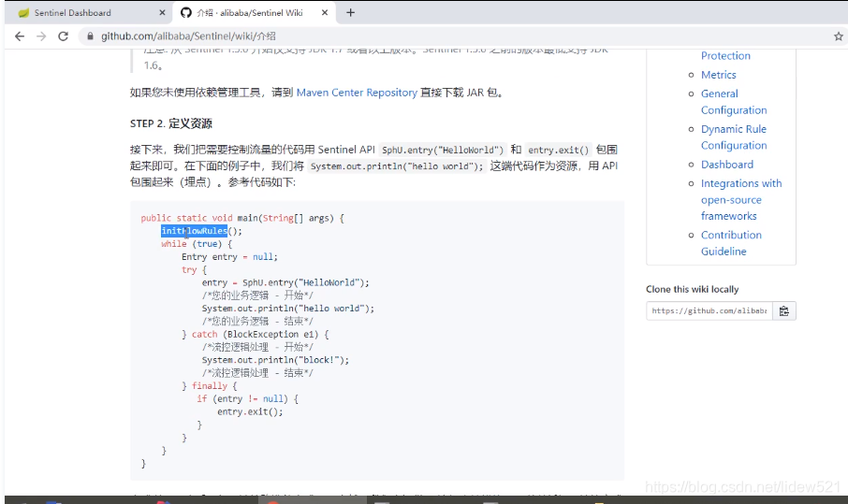Click the clone wiki URL field

click(709, 310)
